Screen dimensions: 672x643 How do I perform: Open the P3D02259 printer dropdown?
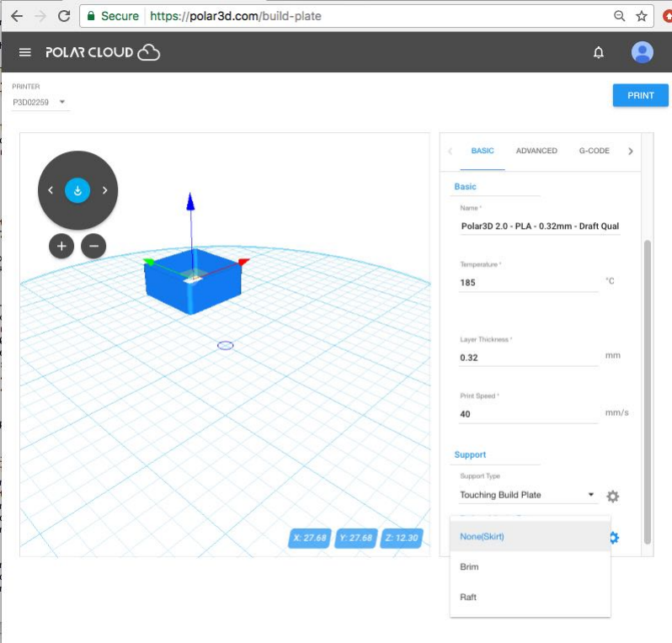coord(40,103)
